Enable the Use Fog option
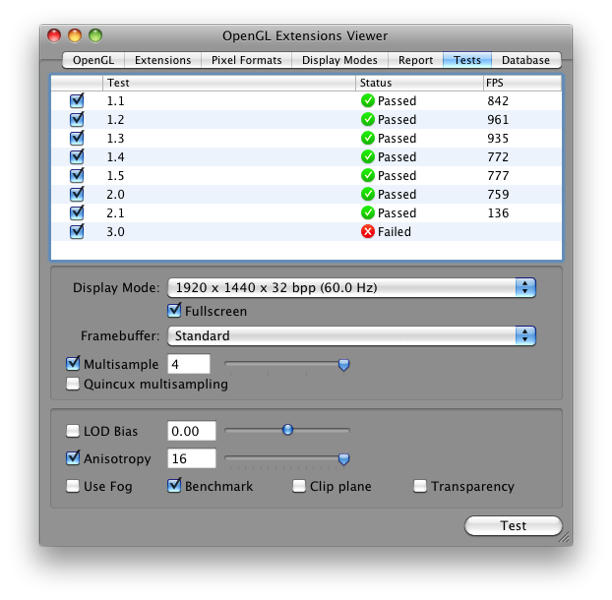Viewport: 612px width, 600px height. click(x=73, y=486)
